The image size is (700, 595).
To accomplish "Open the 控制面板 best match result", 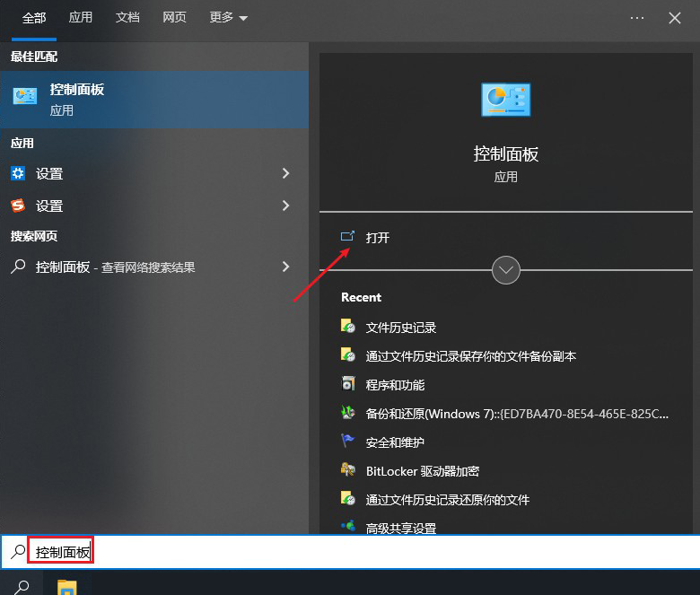I will coord(154,100).
